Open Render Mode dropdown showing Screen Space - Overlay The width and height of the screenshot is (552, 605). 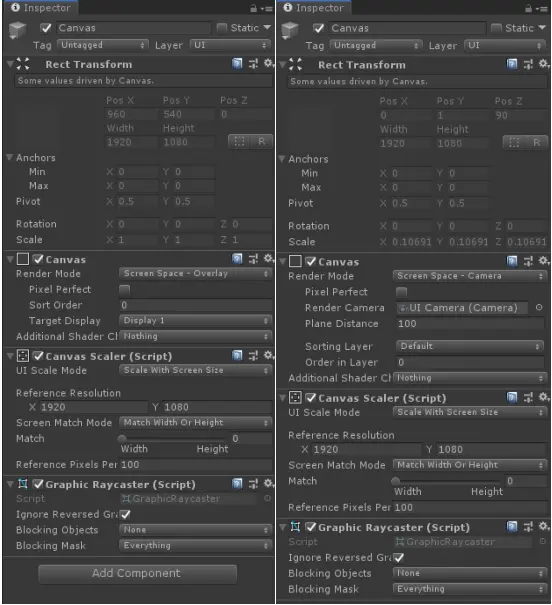point(195,274)
